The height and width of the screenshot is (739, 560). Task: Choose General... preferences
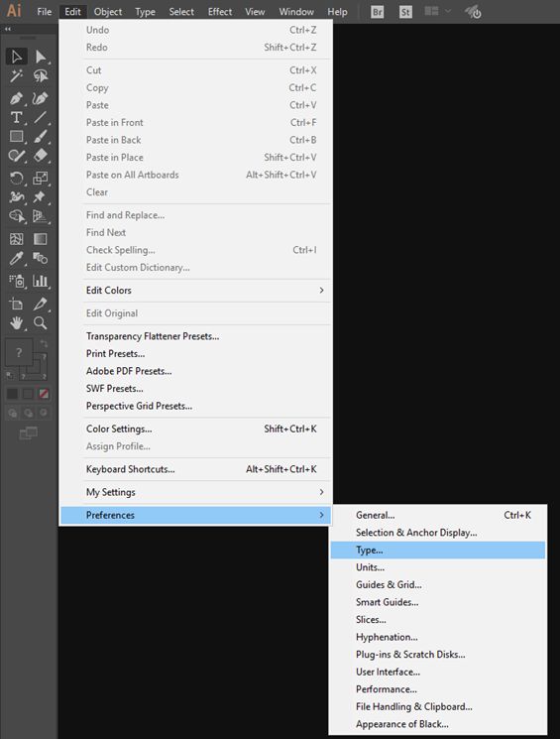click(x=437, y=515)
